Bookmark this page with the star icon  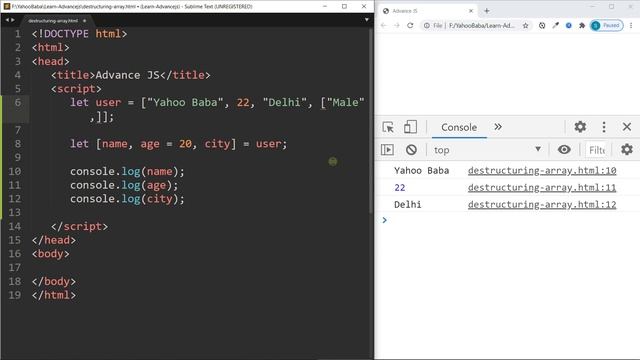(525, 25)
